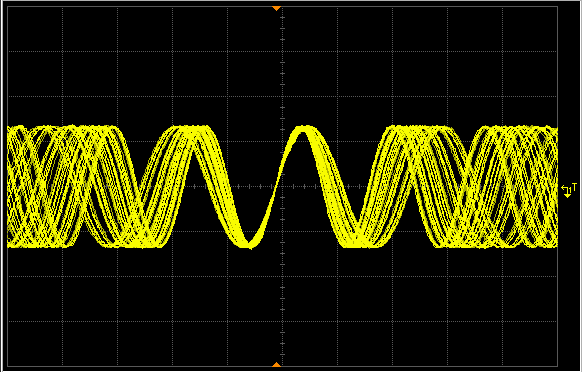582x372 pixels.
Task: Click the channel 1 downward ground arrow
Action: (x=568, y=195)
